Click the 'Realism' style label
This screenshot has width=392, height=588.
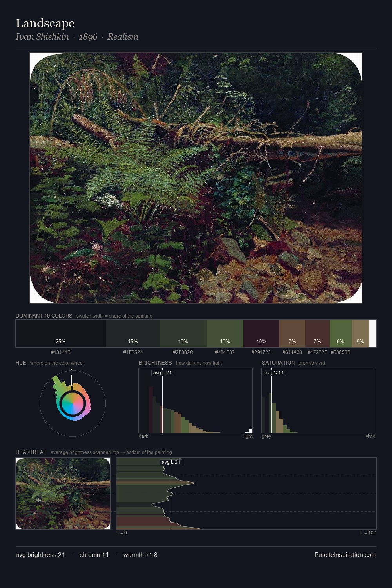click(x=123, y=36)
